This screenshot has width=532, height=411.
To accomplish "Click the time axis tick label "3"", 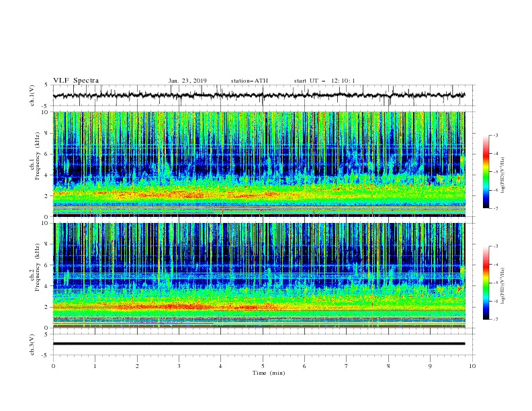I will pyautogui.click(x=179, y=366).
